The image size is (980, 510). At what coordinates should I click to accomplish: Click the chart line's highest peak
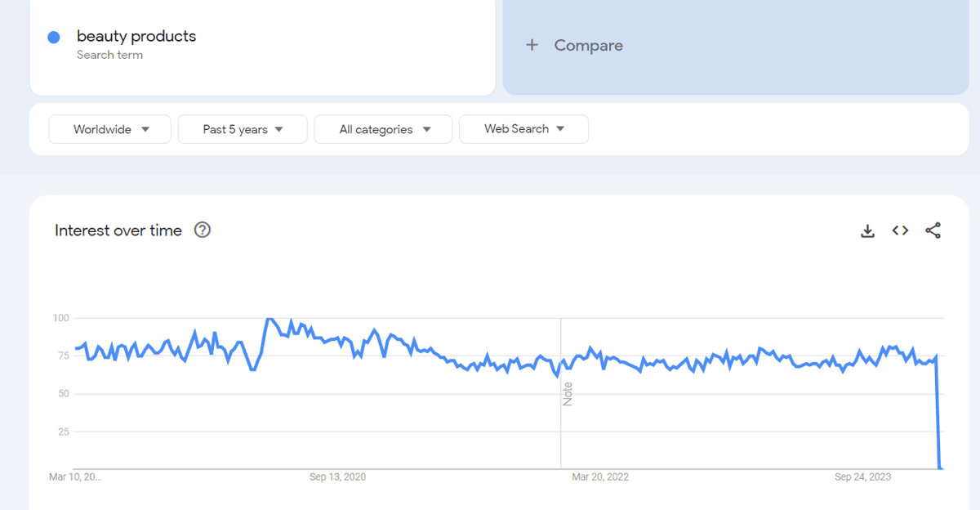pyautogui.click(x=269, y=319)
